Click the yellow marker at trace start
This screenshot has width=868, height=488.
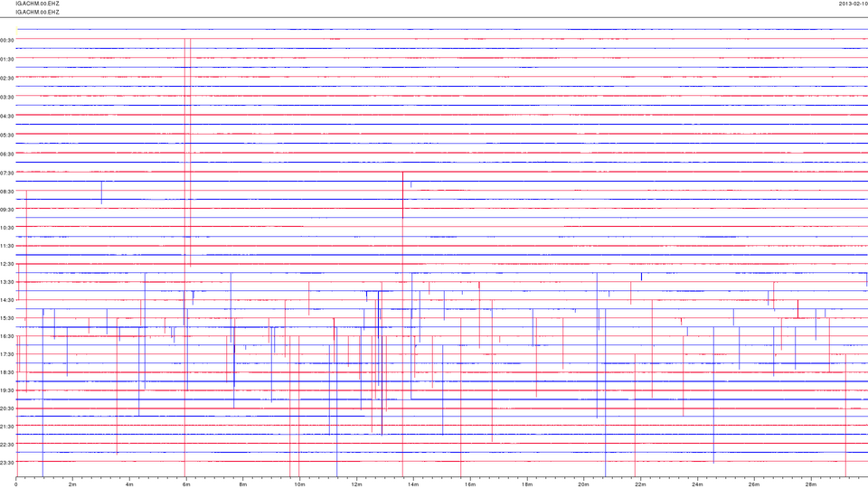click(x=16, y=33)
